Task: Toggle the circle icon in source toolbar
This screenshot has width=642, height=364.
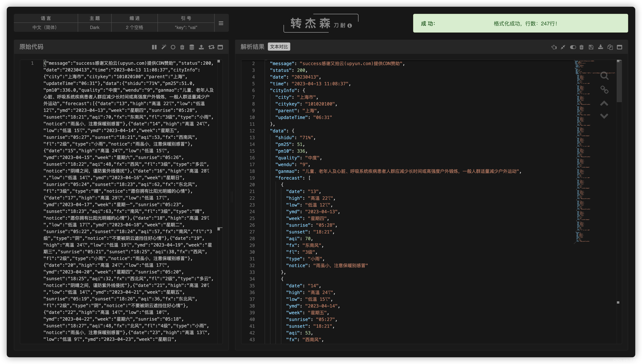Action: click(x=173, y=47)
